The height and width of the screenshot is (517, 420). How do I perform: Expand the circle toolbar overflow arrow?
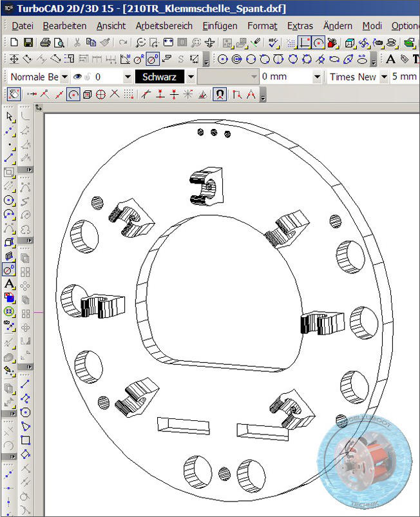[374, 60]
